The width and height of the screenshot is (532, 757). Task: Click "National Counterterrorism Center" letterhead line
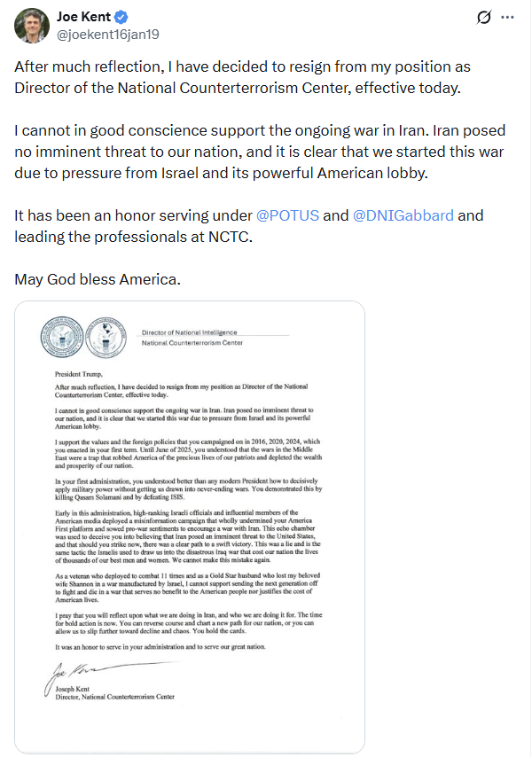pos(193,342)
